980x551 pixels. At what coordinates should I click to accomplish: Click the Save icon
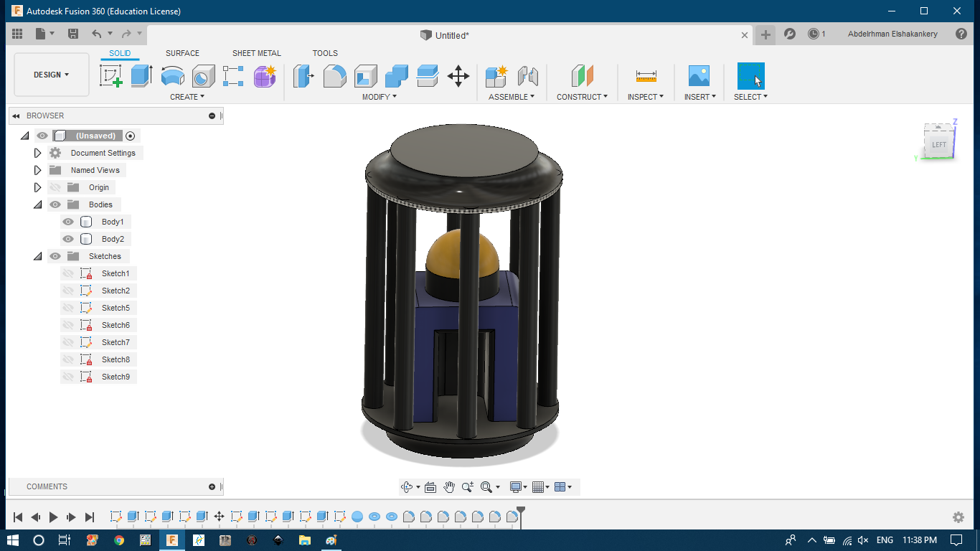[72, 34]
